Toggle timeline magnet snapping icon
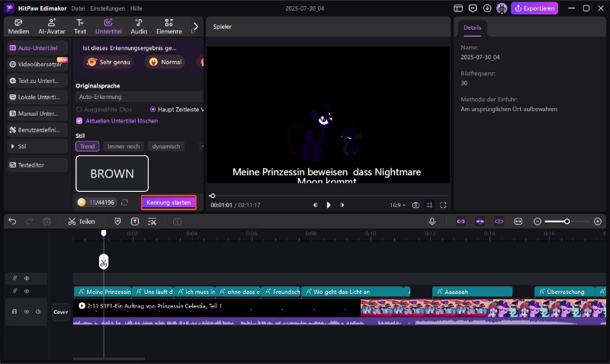Screen dimensions: 610x364 pos(480,222)
